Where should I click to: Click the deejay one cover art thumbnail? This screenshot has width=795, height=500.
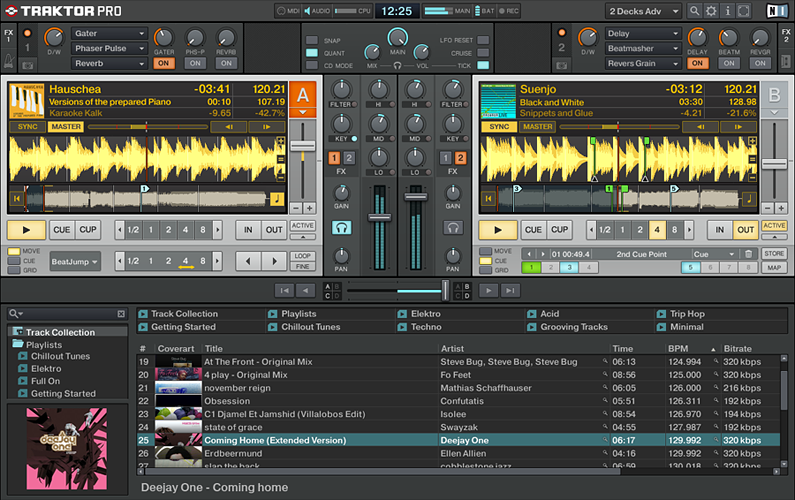point(67,448)
